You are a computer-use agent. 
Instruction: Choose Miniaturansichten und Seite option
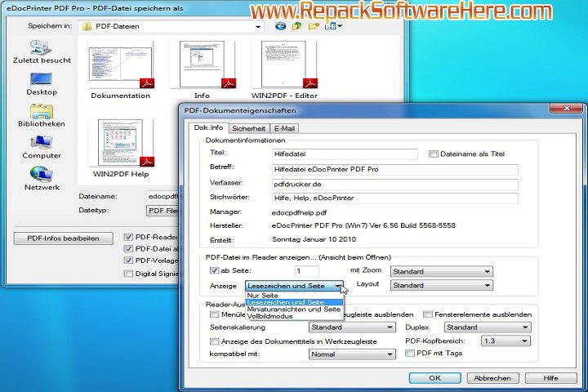(294, 309)
